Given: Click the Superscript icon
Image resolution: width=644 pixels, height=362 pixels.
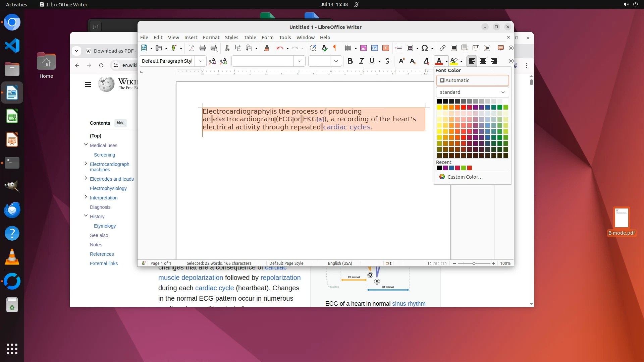Looking at the screenshot, I should coord(401,61).
